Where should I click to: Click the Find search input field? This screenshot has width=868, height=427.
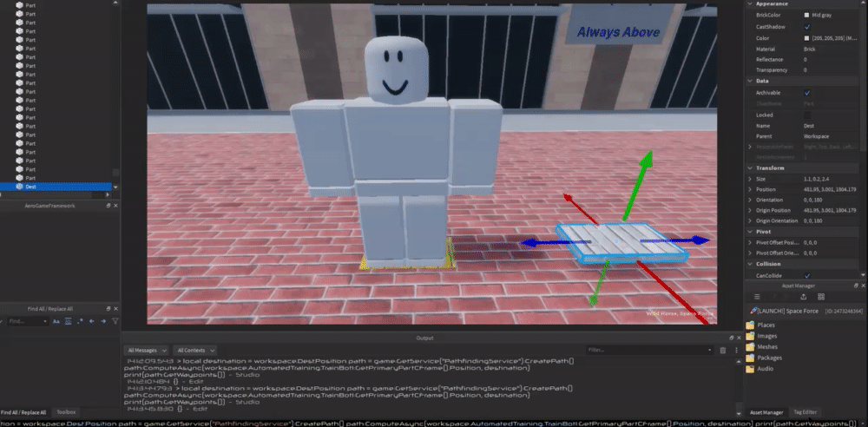(28, 321)
